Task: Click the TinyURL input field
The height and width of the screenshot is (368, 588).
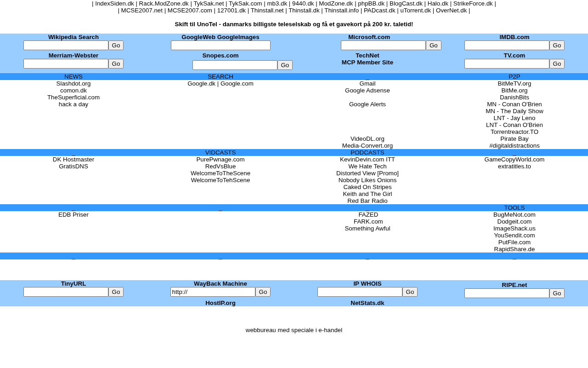Action: pyautogui.click(x=66, y=292)
